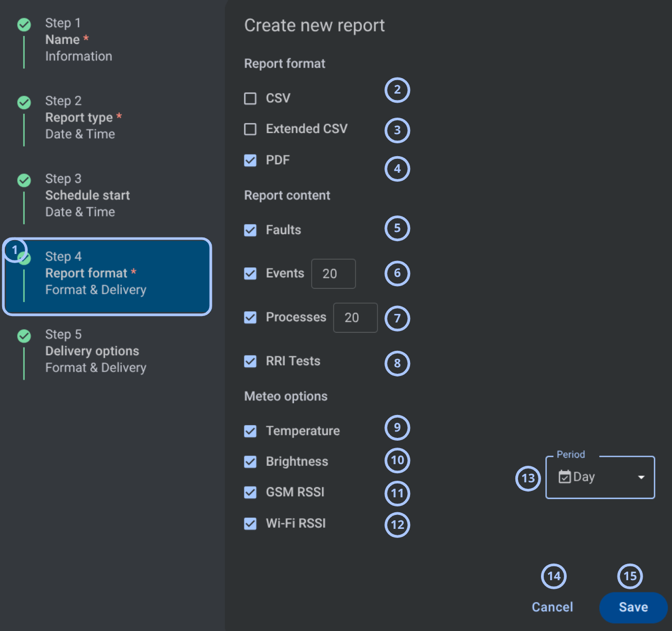672x631 pixels.
Task: Click the Report content section heading
Action: tap(287, 196)
